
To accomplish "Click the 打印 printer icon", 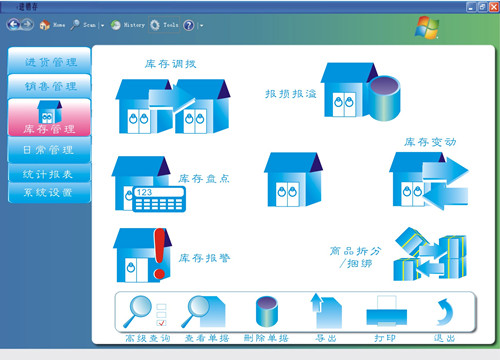I will [x=387, y=311].
